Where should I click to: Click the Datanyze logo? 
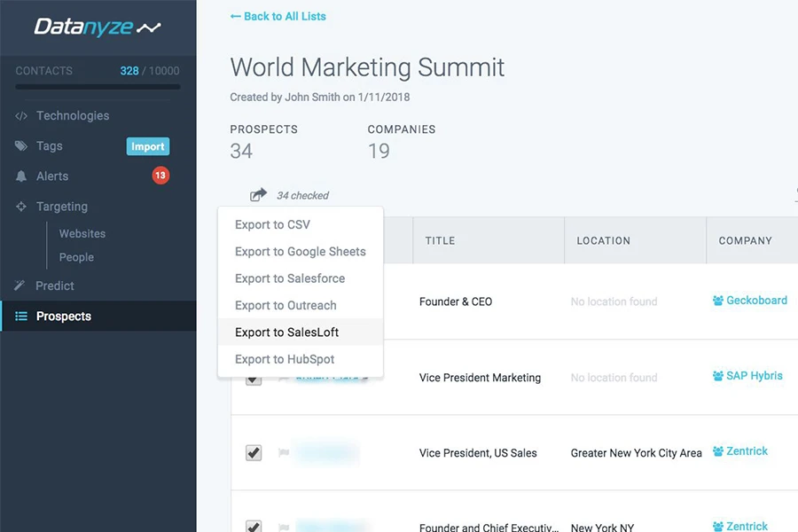point(98,27)
